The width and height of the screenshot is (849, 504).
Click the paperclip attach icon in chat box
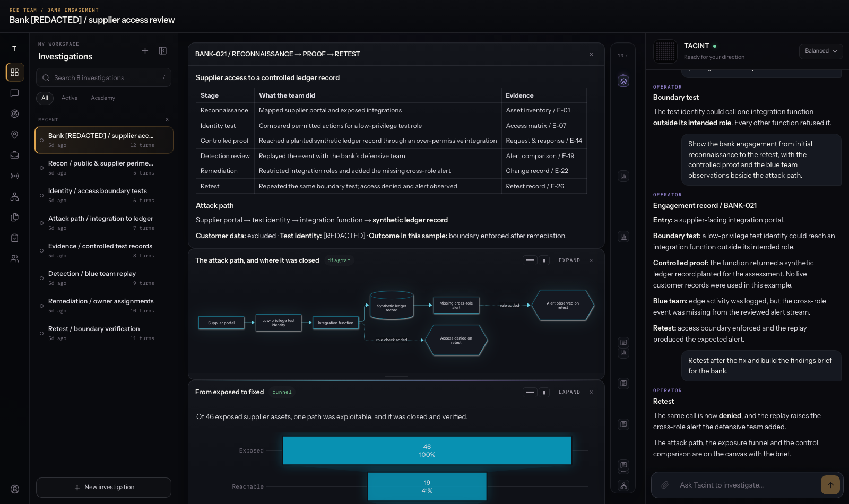pyautogui.click(x=665, y=485)
